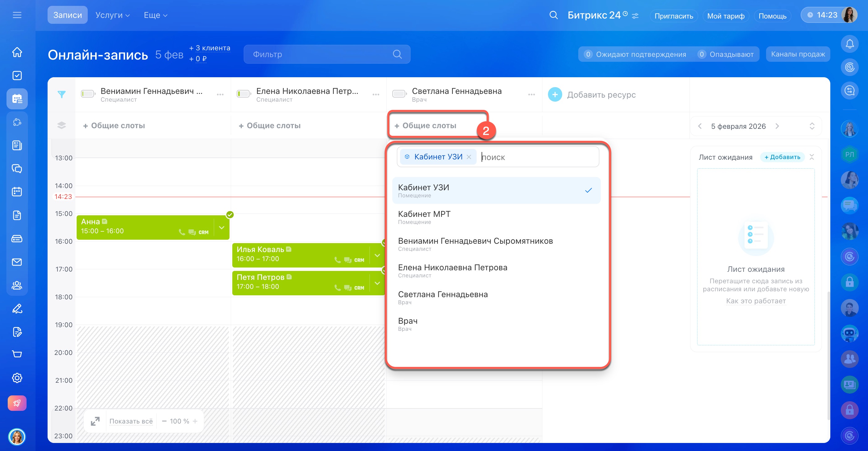Click the Каналы продаж button
Viewport: 868px width, 451px height.
[798, 54]
